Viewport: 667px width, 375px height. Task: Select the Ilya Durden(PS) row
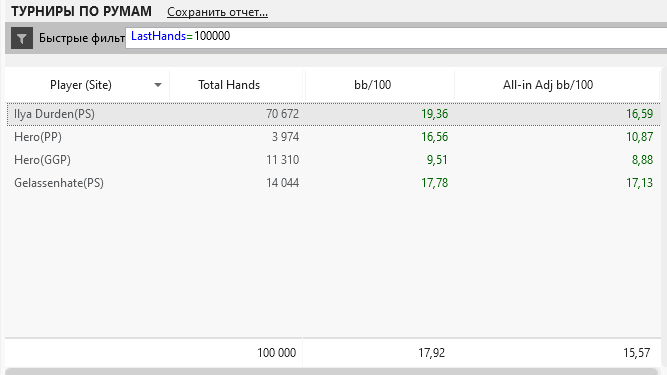[x=334, y=114]
